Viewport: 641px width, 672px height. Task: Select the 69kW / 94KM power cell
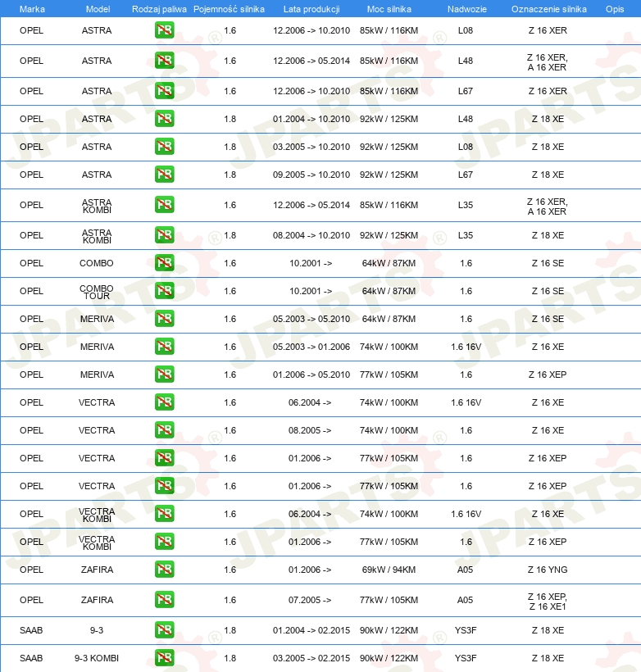tap(389, 570)
